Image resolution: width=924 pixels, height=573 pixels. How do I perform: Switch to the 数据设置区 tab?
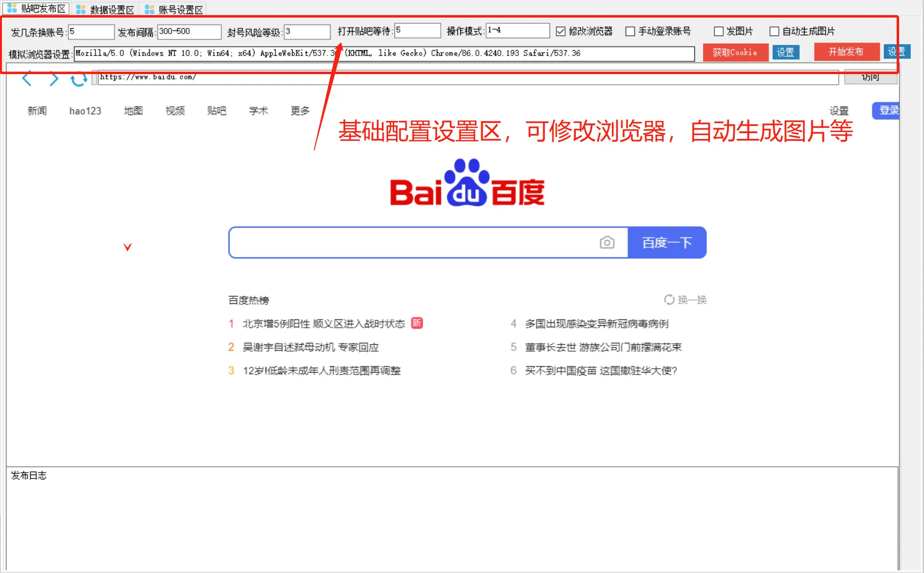(x=105, y=9)
